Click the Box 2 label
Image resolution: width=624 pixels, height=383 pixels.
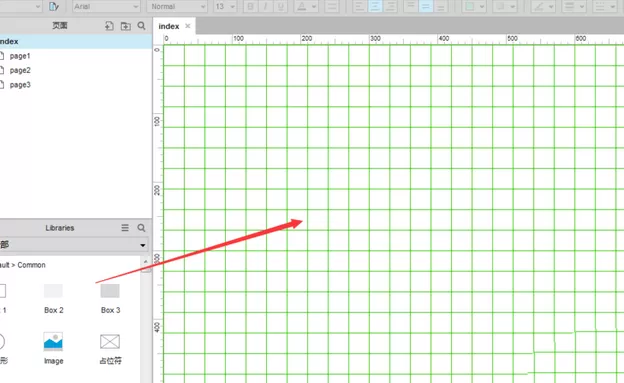point(54,310)
